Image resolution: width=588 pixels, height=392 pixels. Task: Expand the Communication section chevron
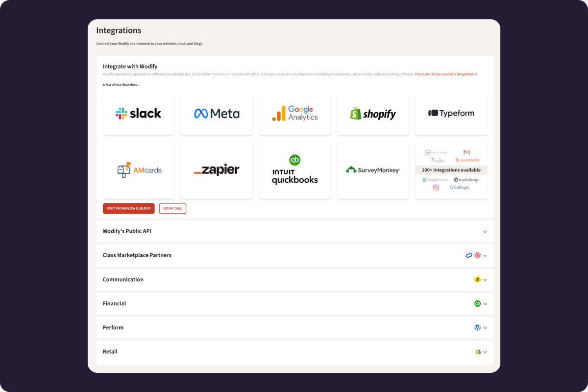tap(485, 280)
